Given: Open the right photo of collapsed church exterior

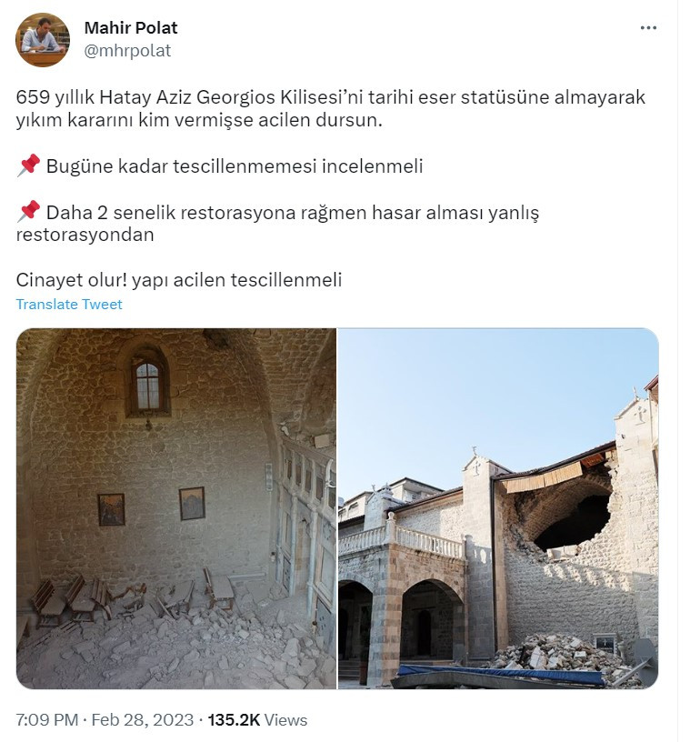Looking at the screenshot, I should pos(498,508).
